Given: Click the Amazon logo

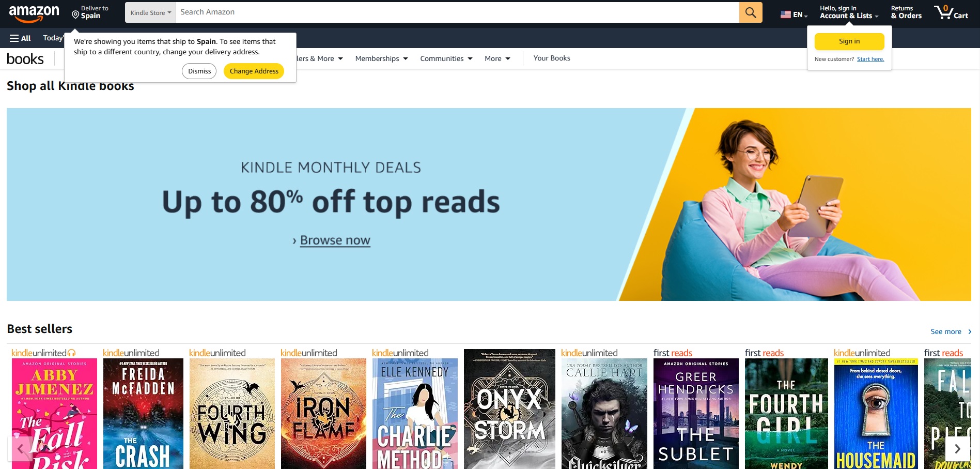Looking at the screenshot, I should pos(34,13).
